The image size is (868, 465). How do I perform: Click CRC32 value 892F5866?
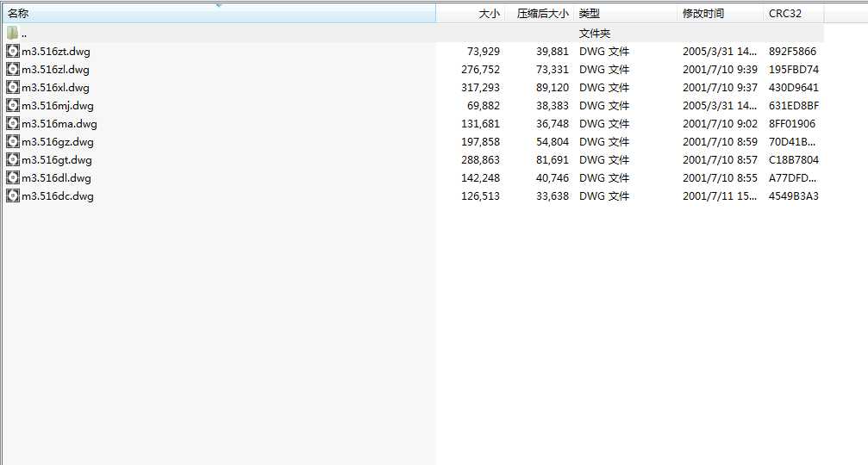point(792,52)
